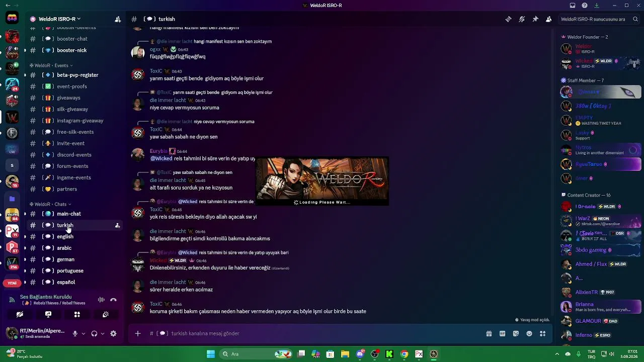Image resolution: width=644 pixels, height=362 pixels.
Task: Create invite from the turkish channel row icon
Action: tap(117, 225)
